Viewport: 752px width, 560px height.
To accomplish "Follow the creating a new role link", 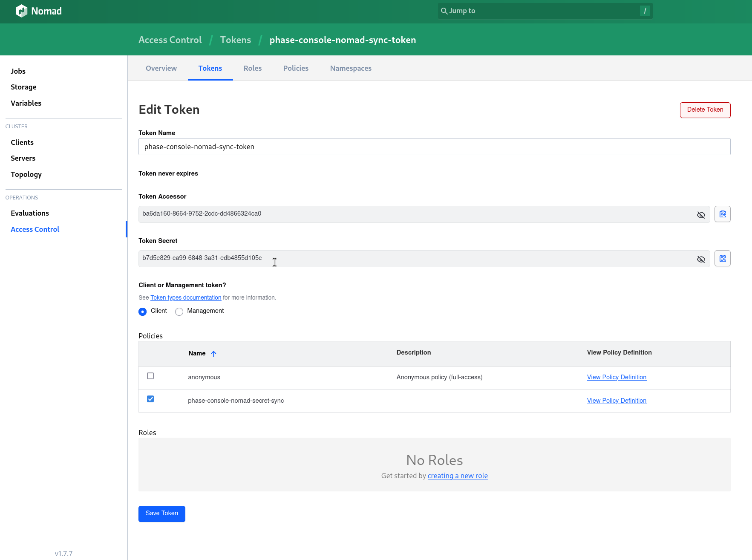I will pyautogui.click(x=458, y=476).
